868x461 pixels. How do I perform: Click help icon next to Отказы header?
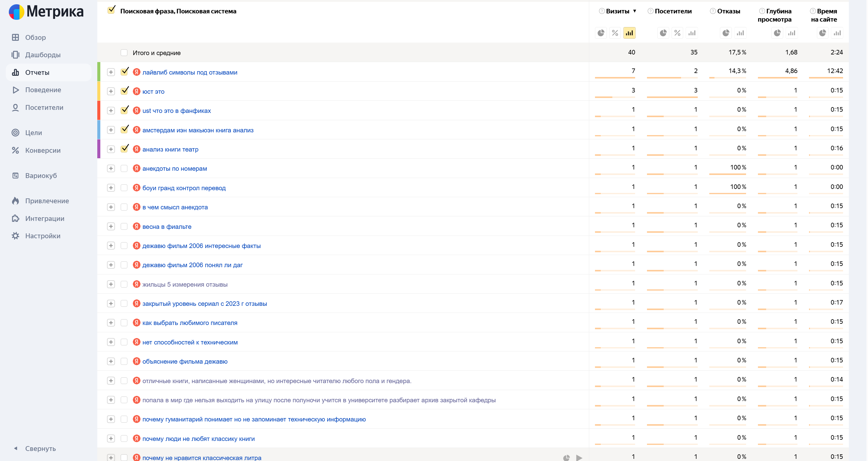712,11
